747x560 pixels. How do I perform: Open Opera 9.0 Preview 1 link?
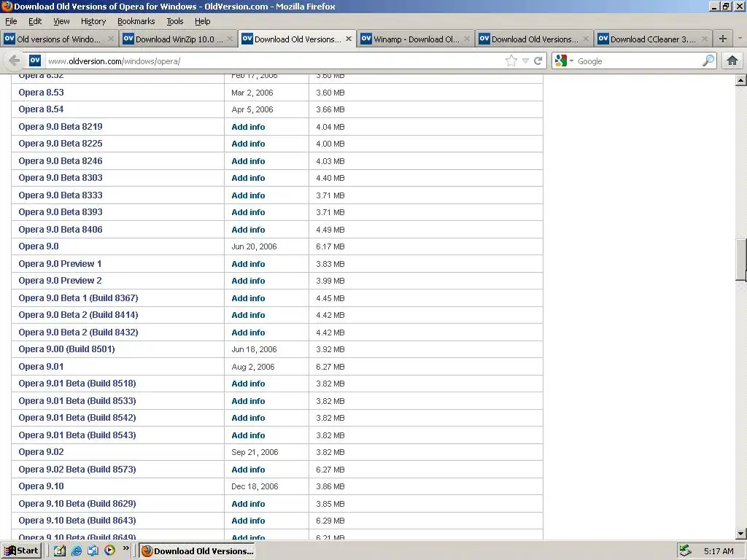pyautogui.click(x=60, y=263)
